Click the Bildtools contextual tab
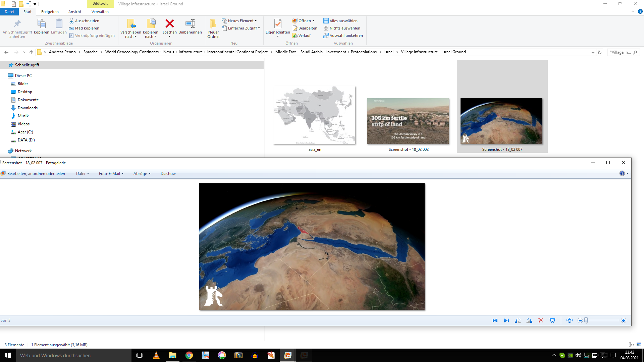 (x=100, y=3)
